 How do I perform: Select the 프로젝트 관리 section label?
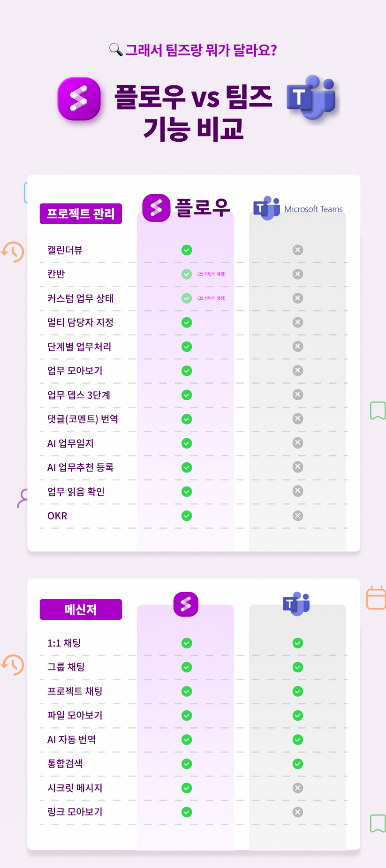[81, 213]
